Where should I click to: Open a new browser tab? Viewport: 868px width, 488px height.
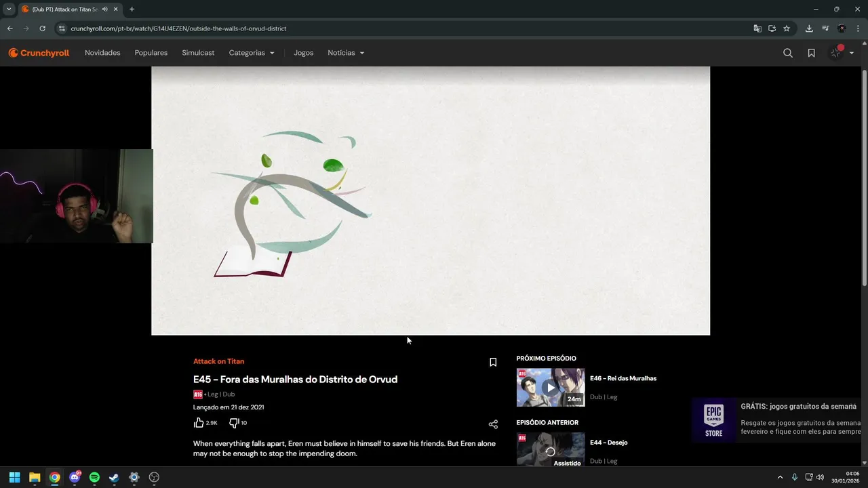coord(132,9)
